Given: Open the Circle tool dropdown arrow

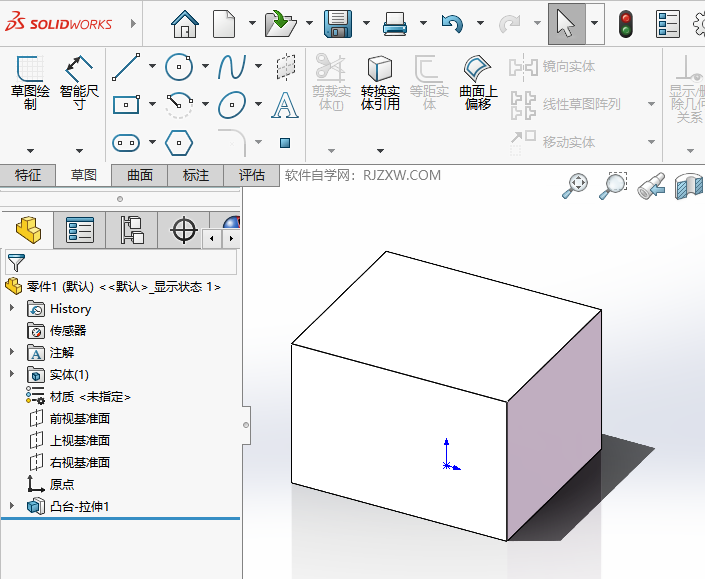Looking at the screenshot, I should click(x=205, y=66).
